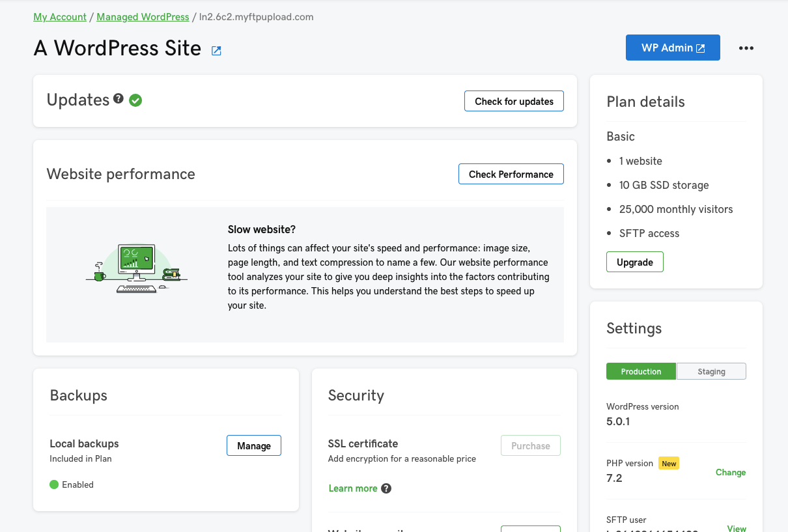Click 'Included in Plan' under Local backups

pos(81,458)
